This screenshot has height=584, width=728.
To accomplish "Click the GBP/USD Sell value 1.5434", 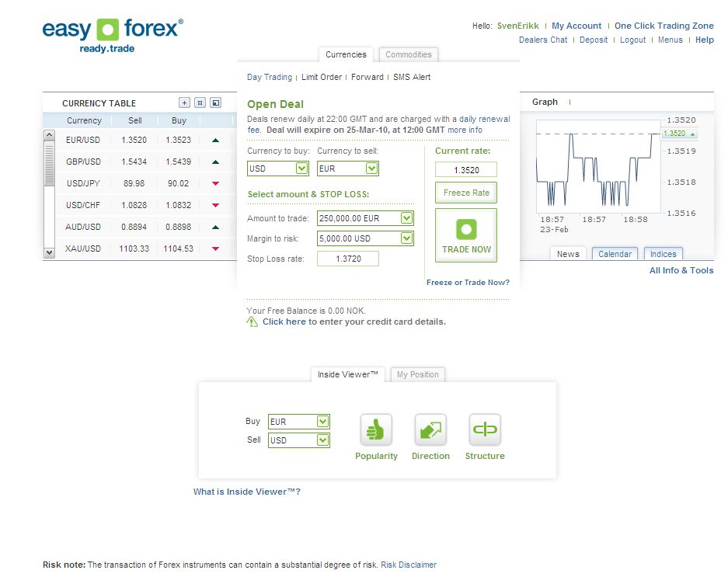I will pyautogui.click(x=134, y=162).
